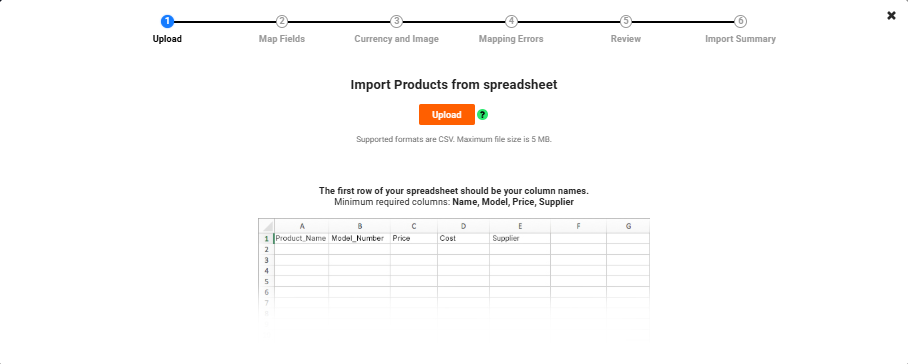Select step 2 circle in wizard
908x364 pixels.
pos(282,21)
